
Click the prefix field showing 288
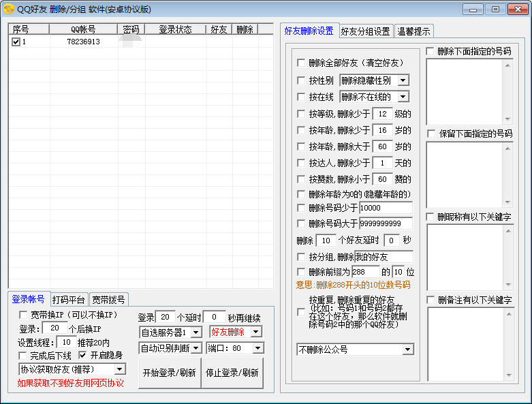click(x=366, y=272)
